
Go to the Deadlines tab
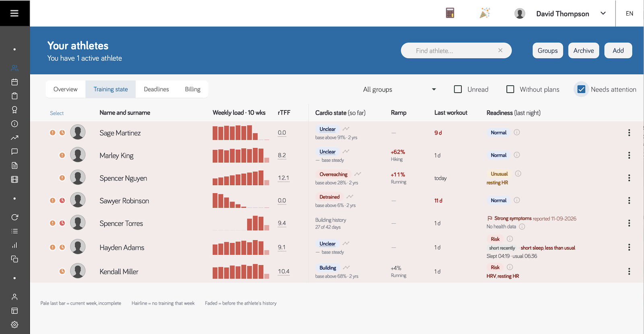coord(157,89)
